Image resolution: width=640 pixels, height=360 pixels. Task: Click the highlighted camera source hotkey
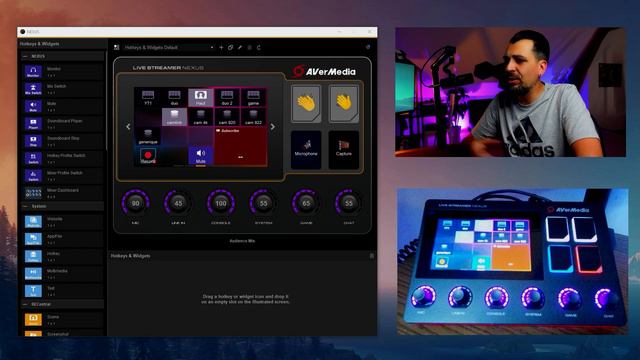click(x=174, y=117)
